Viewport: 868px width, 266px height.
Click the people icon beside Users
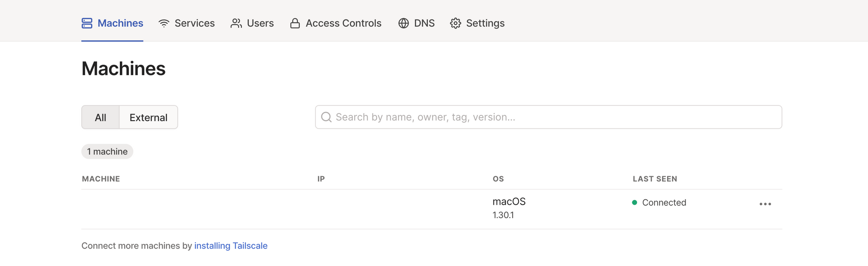[236, 23]
